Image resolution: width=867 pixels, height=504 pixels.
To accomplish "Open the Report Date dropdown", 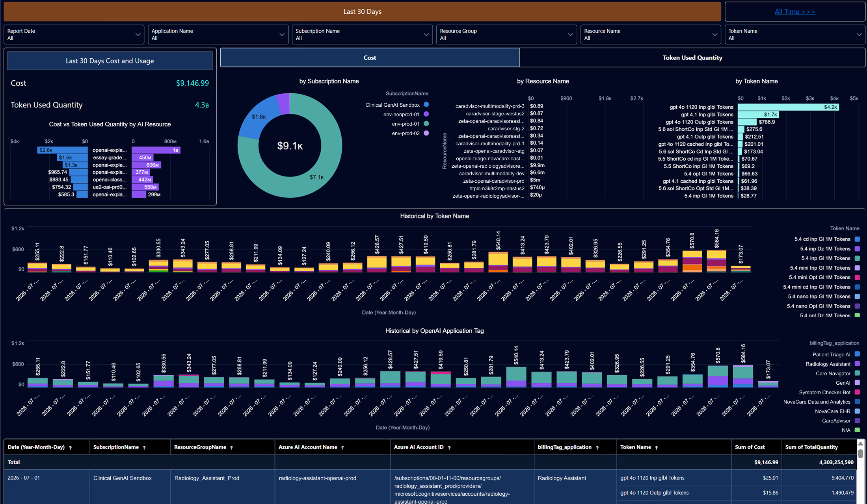I will pyautogui.click(x=74, y=35).
